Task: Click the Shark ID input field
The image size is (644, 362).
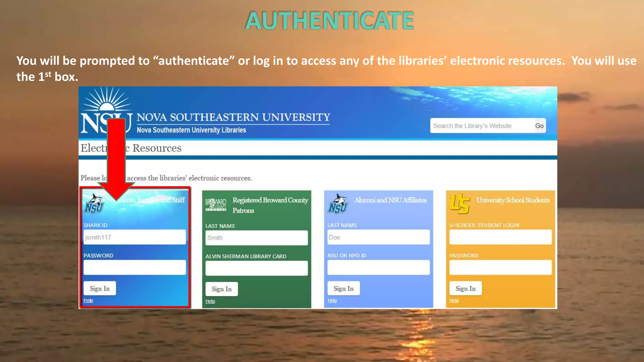Action: (135, 237)
